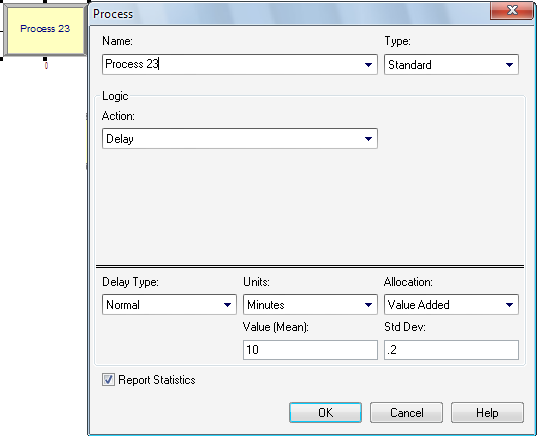537x436 pixels.
Task: Close the Process dialog with the X
Action: coord(512,10)
